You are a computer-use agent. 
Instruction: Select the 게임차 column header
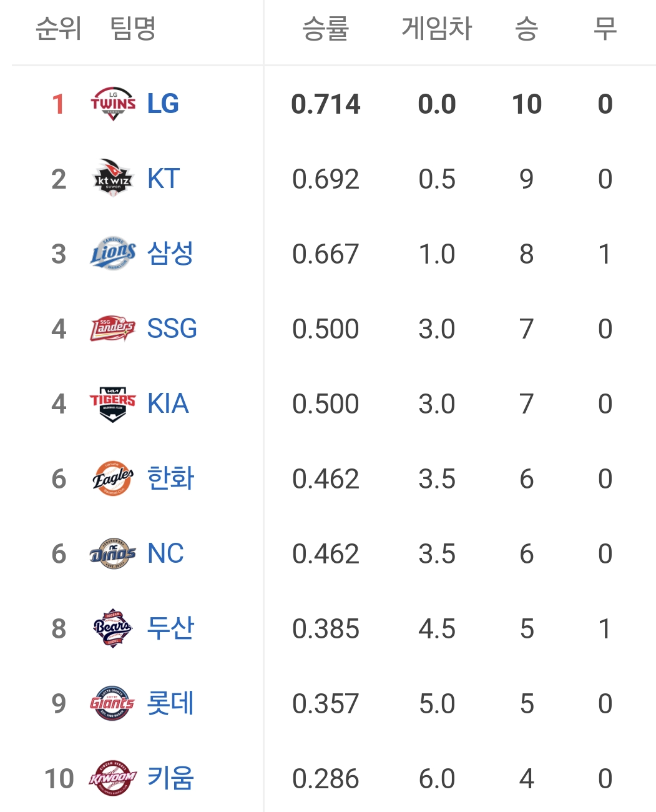tap(437, 28)
